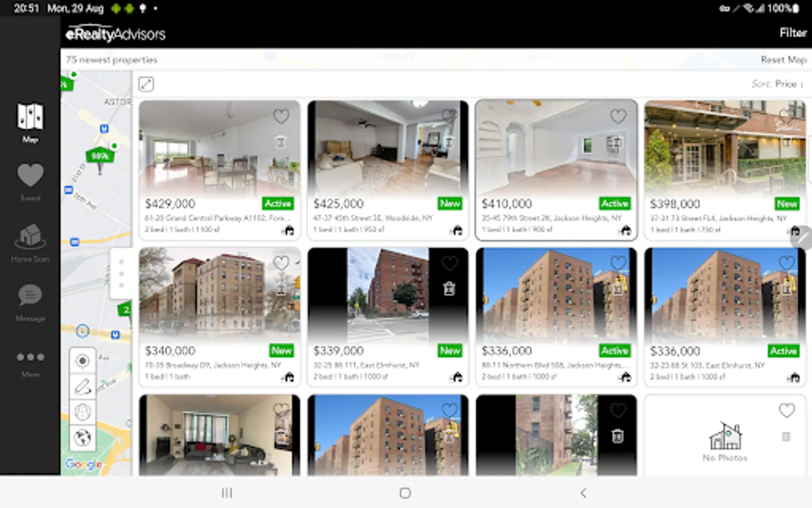Open the $425,000 Woodside listing photo
The height and width of the screenshot is (508, 812).
tap(388, 148)
